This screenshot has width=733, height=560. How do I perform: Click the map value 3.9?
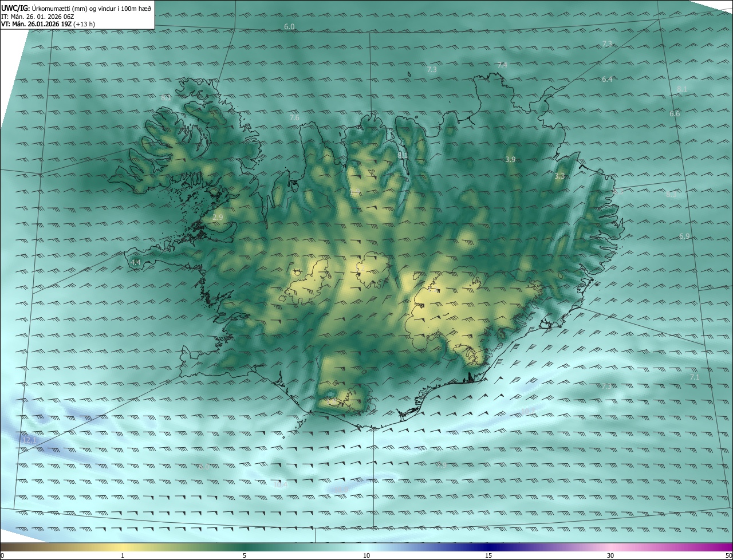(x=511, y=159)
